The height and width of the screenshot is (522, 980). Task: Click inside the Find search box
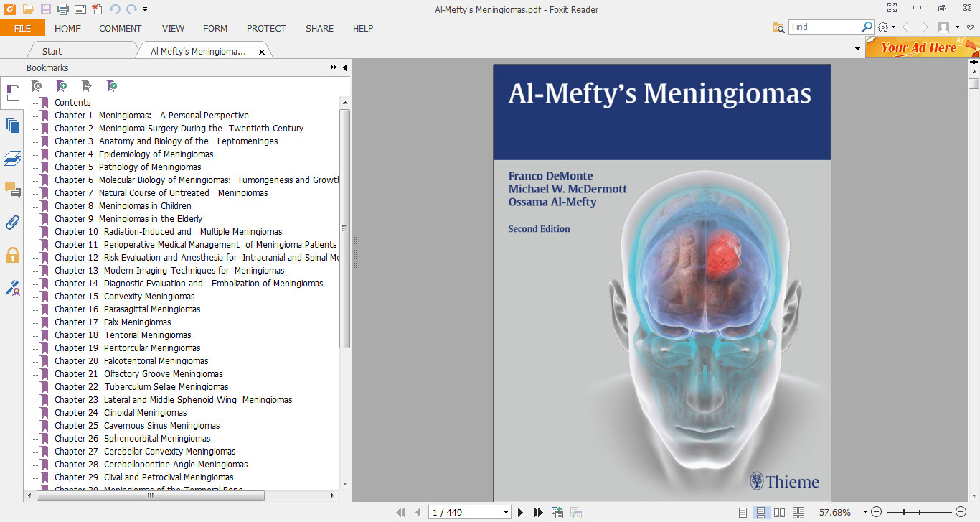pos(825,27)
